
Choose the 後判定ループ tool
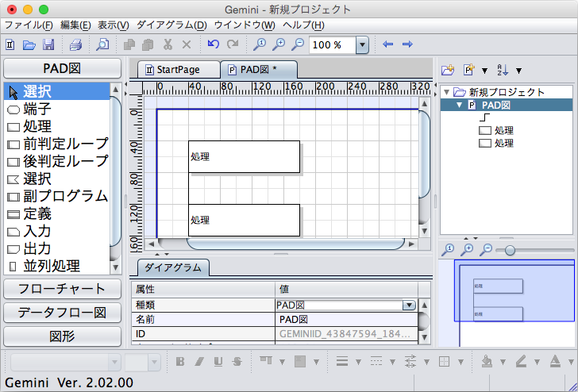click(57, 161)
